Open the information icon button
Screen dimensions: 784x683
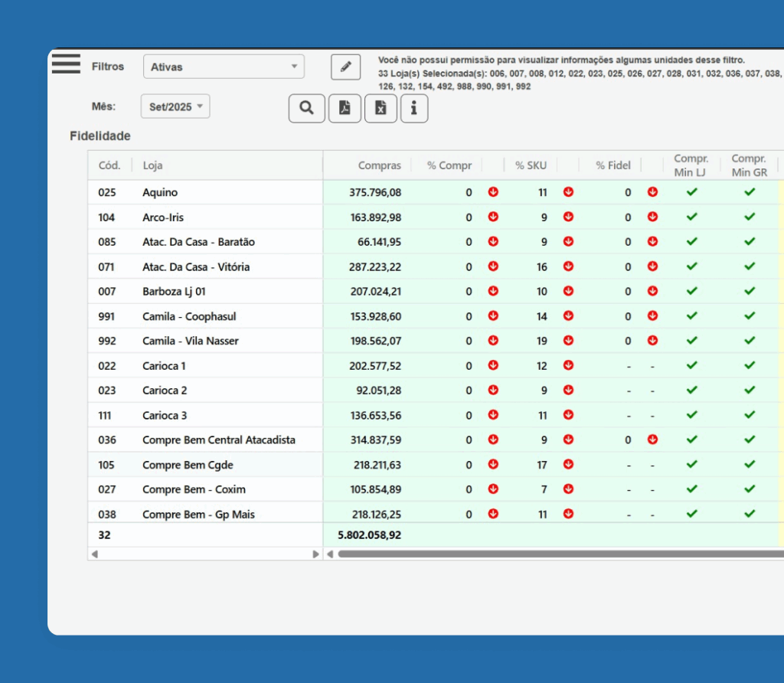tap(413, 109)
